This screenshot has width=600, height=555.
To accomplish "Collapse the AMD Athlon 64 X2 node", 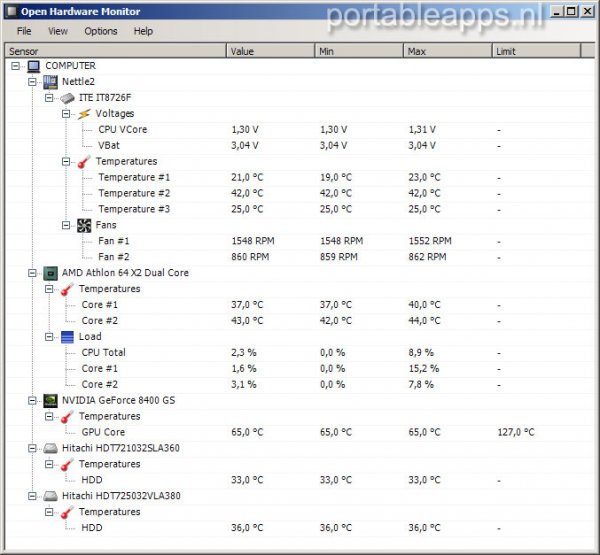I will coord(32,273).
